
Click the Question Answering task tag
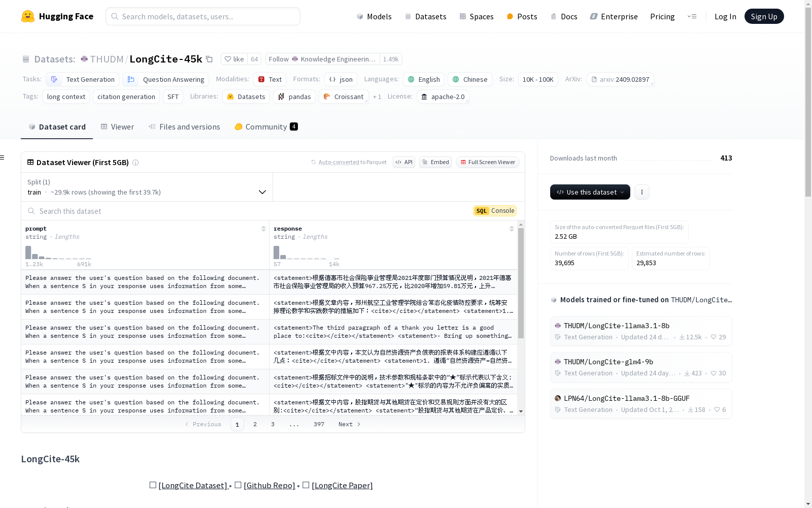click(166, 79)
